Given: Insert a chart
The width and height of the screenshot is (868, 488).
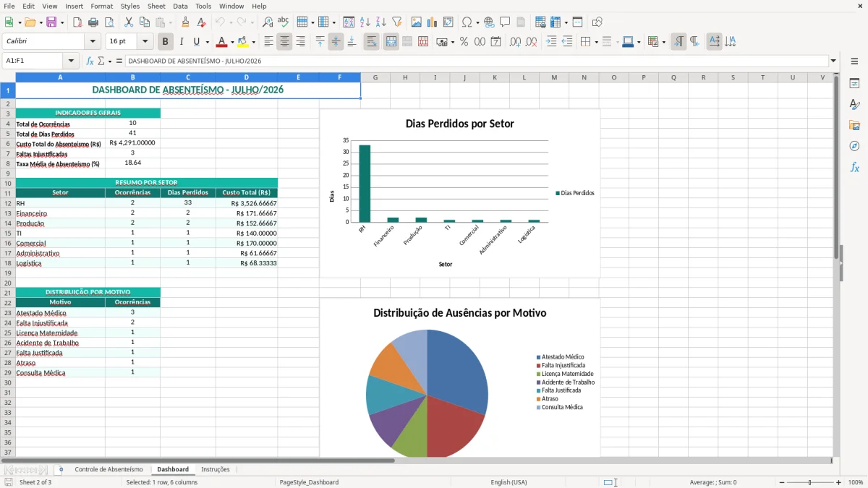Looking at the screenshot, I should (433, 22).
